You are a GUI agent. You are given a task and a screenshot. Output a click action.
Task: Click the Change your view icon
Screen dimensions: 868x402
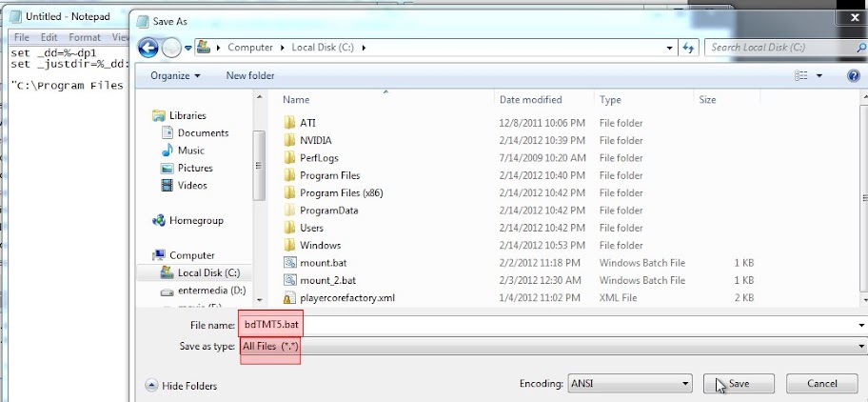800,76
